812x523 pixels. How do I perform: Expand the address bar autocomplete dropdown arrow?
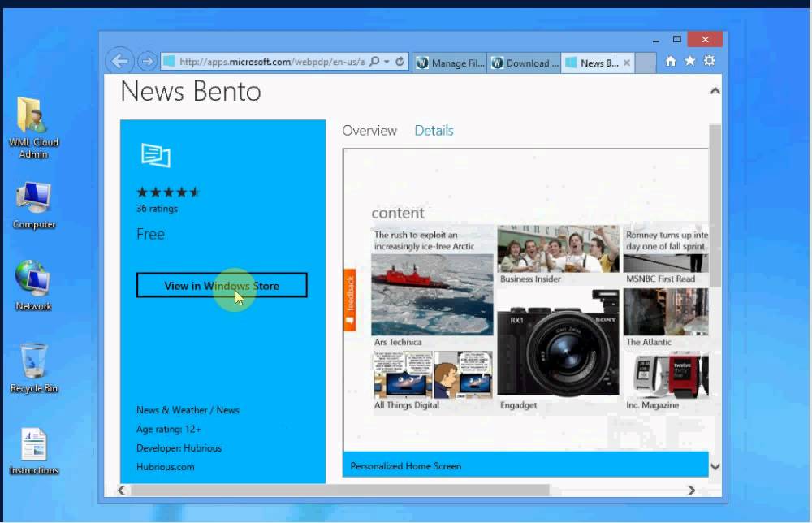pos(387,62)
